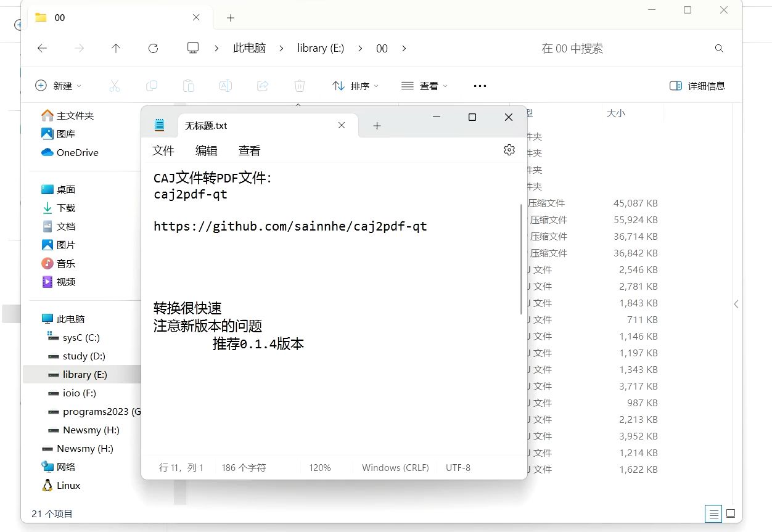Image resolution: width=772 pixels, height=532 pixels.
Task: Open the 编辑 menu in Notepad
Action: [x=207, y=150]
